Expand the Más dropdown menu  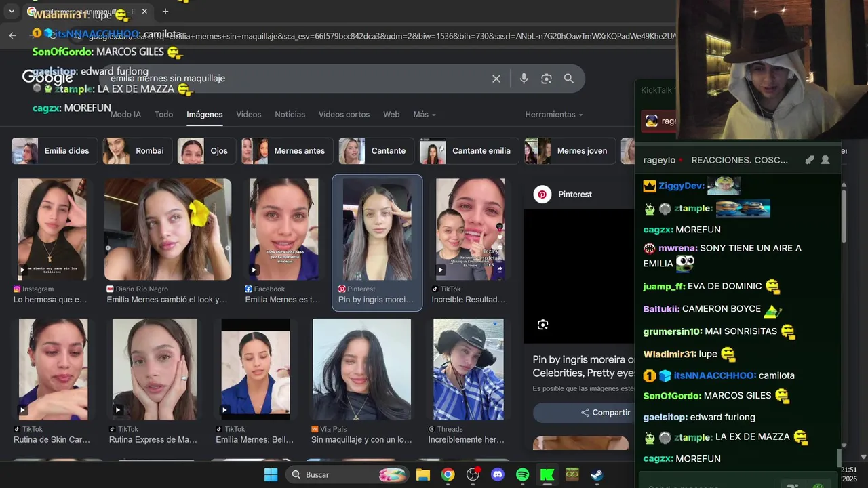coord(425,115)
